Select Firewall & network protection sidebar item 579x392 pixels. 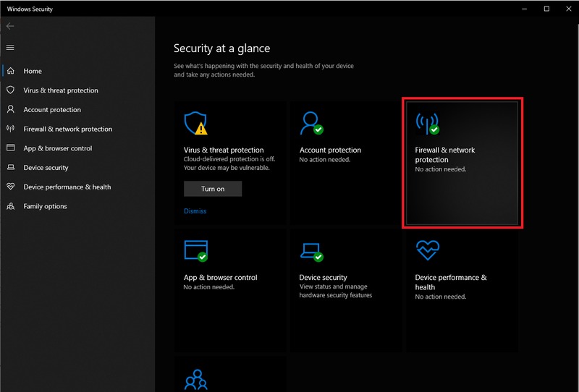click(67, 129)
